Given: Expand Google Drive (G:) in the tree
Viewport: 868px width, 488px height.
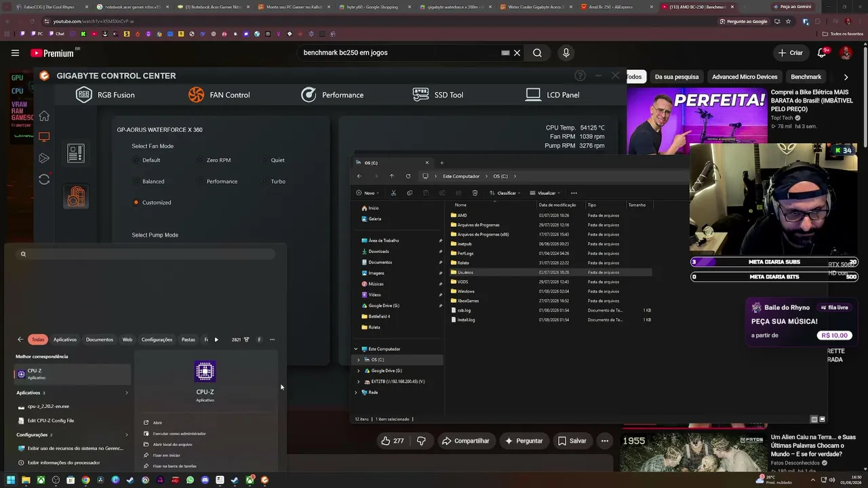Looking at the screenshot, I should tap(359, 371).
